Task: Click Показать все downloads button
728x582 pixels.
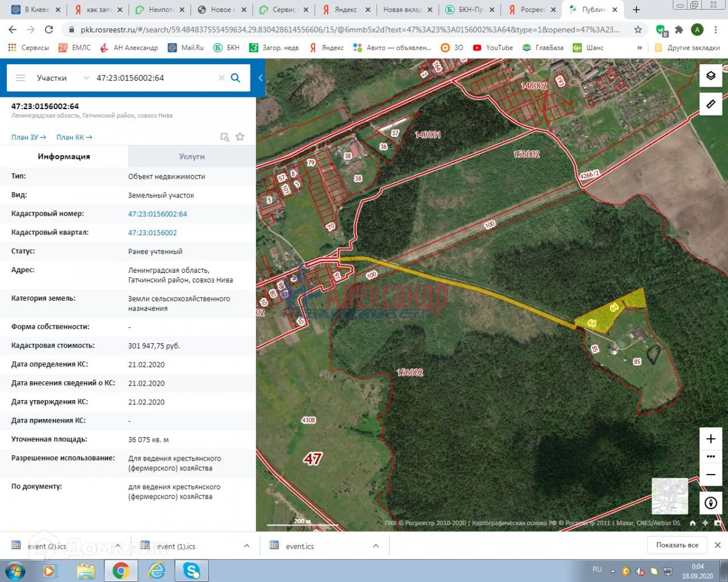Action: (676, 545)
